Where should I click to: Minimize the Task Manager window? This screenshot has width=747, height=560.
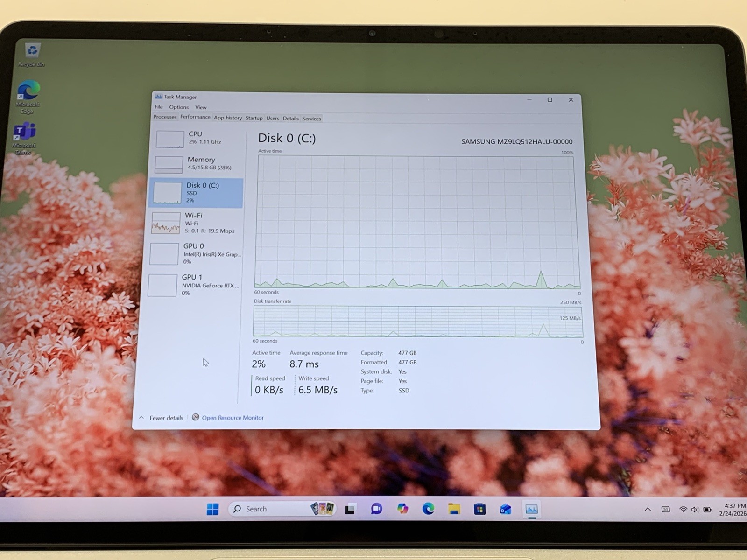(529, 99)
